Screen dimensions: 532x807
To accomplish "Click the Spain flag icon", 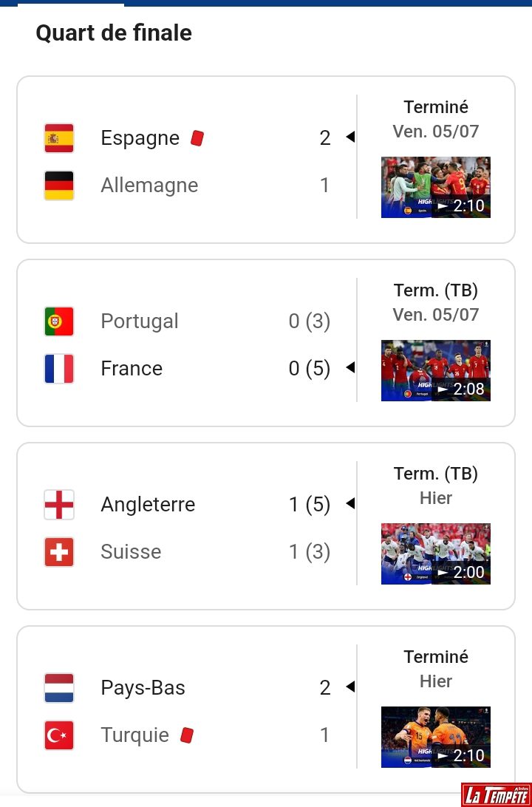I will 59,138.
